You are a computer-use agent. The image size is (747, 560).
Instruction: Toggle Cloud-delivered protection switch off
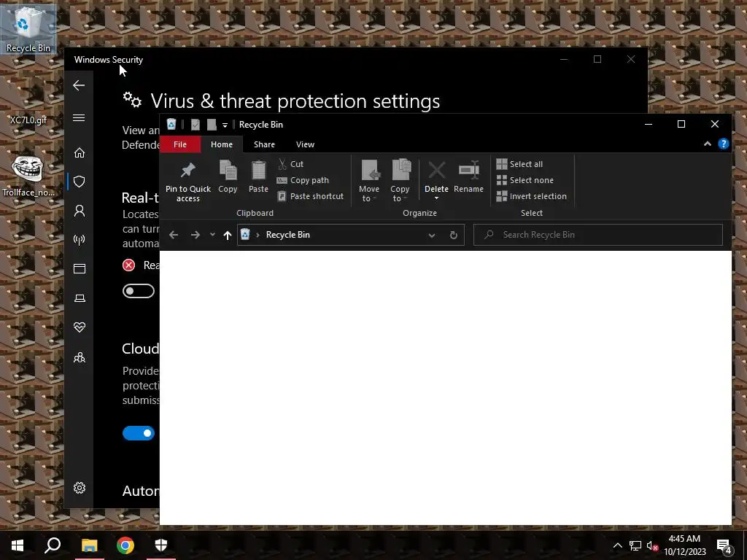[x=138, y=433]
